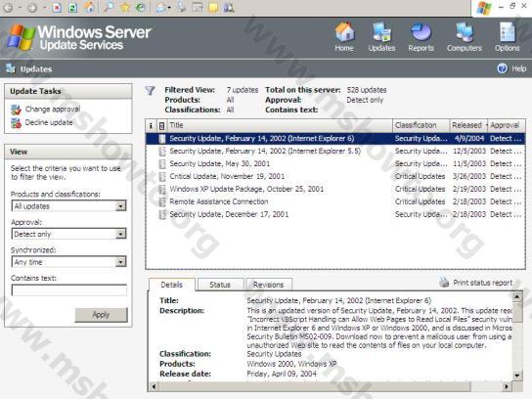Sort by Title column header

[280, 125]
